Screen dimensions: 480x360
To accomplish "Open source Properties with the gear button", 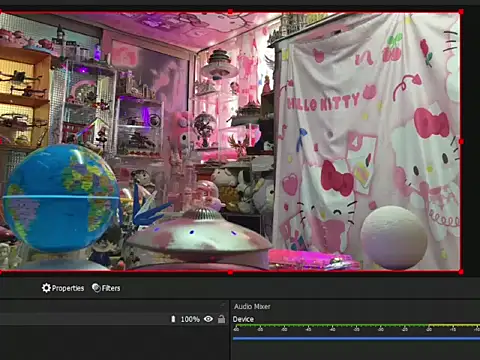I will [63, 288].
